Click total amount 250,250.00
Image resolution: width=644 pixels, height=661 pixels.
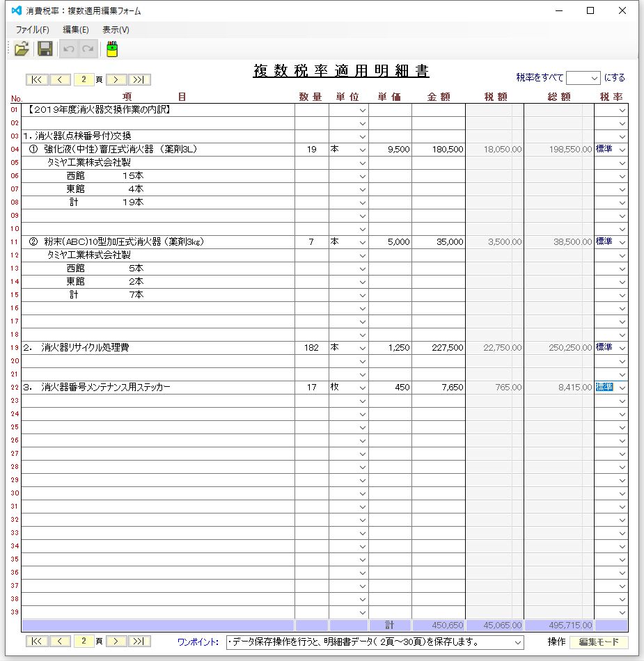559,348
